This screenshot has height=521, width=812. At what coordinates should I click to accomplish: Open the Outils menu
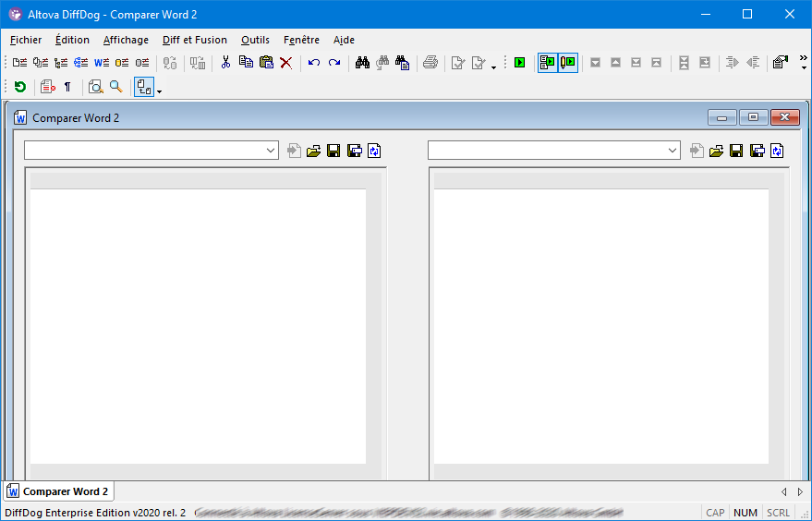tap(255, 40)
